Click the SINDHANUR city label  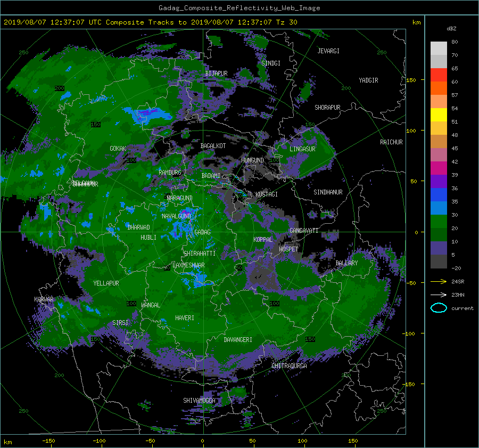[328, 192]
